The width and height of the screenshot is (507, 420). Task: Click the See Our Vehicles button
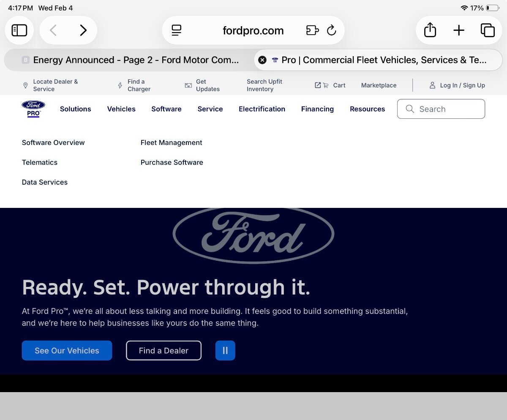coord(67,350)
